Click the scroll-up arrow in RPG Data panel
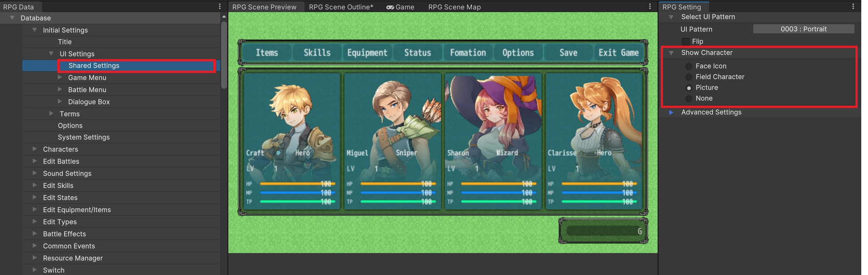This screenshot has height=275, width=868. [224, 17]
